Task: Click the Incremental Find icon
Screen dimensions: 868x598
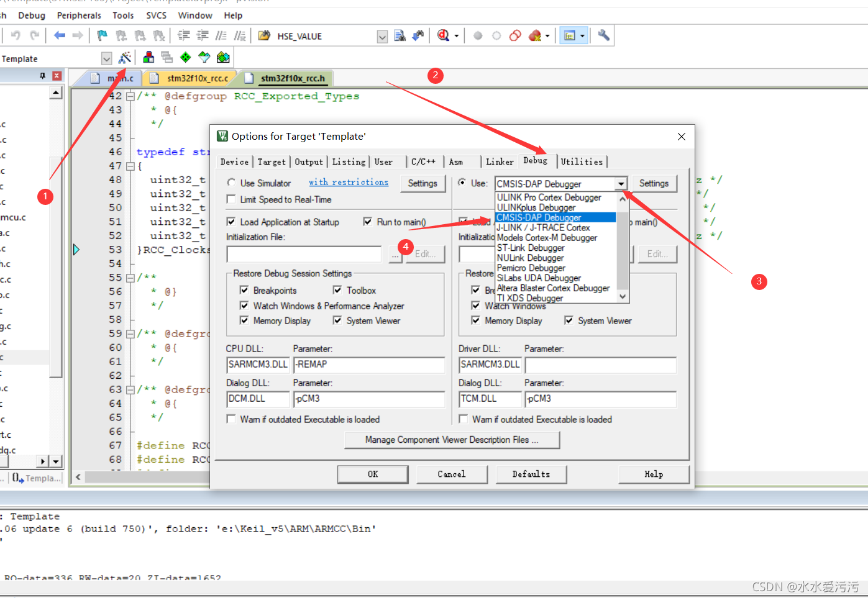Action: tap(418, 35)
